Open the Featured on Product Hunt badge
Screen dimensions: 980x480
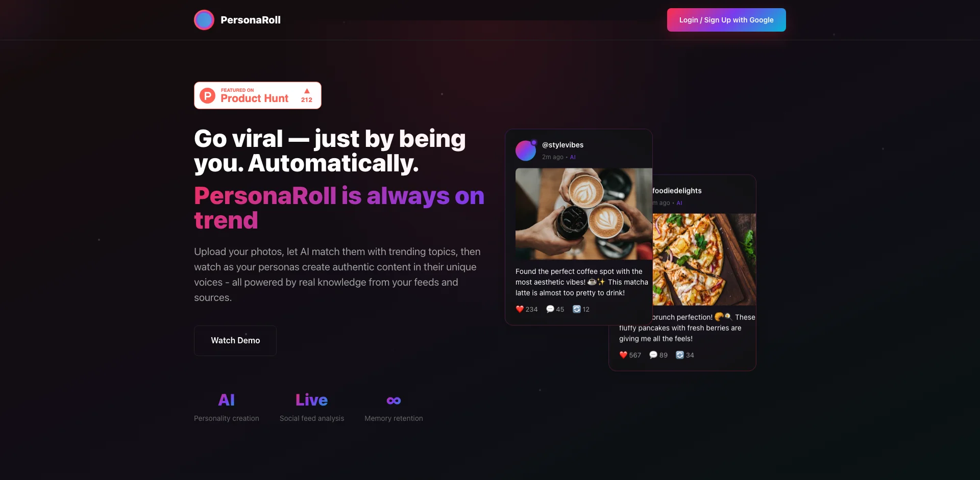[x=258, y=95]
